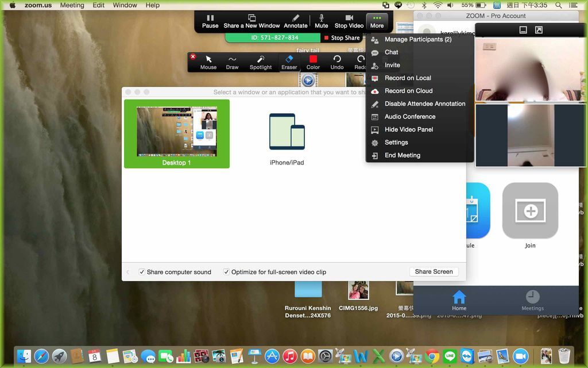Open the Help menu
The width and height of the screenshot is (588, 368).
pos(153,5)
